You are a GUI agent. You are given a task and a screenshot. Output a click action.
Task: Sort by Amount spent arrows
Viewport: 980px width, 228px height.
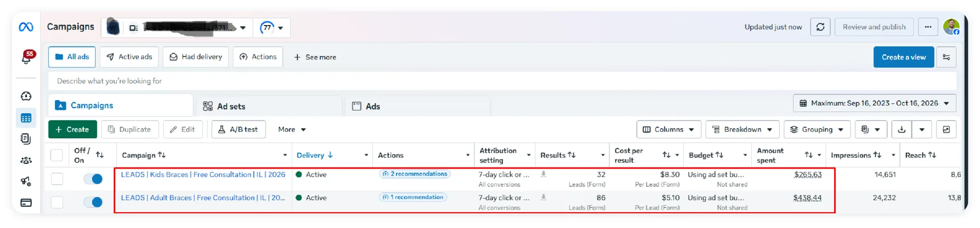tap(808, 155)
